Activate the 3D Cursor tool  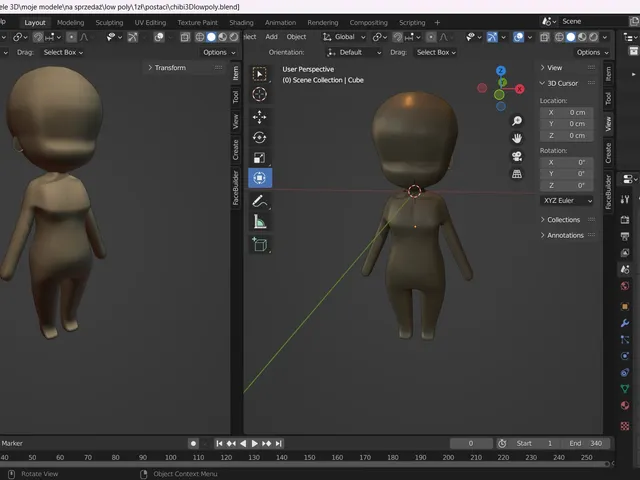(x=260, y=94)
